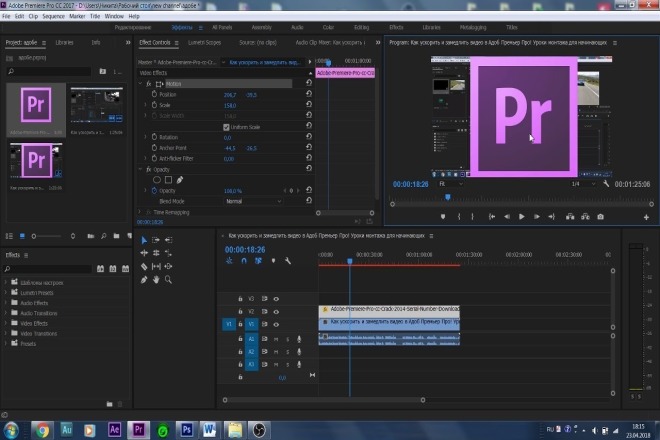Create ellipse mask under Opacity
660x440 pixels.
[x=157, y=180]
